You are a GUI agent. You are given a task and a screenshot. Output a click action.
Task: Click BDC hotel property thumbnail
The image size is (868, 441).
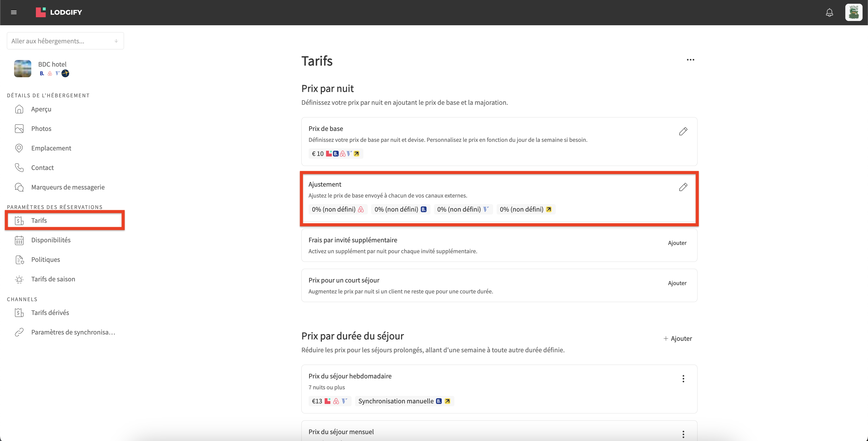pos(23,68)
